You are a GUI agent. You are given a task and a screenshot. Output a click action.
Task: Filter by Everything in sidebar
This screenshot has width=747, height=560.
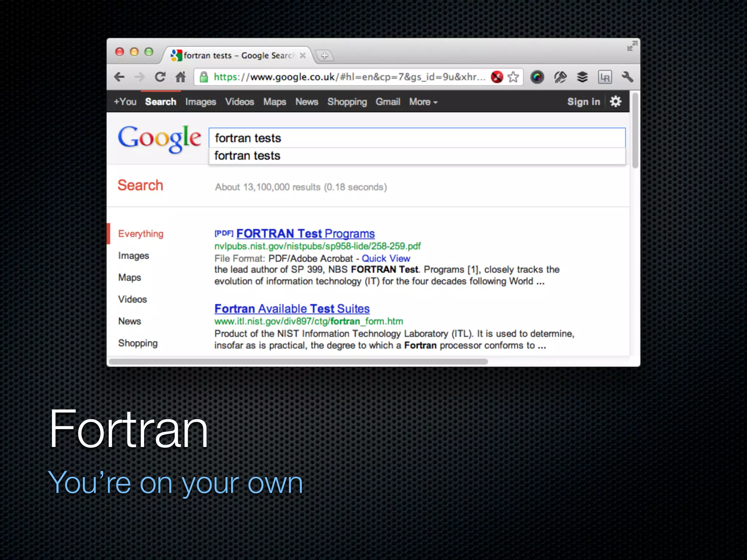click(141, 234)
